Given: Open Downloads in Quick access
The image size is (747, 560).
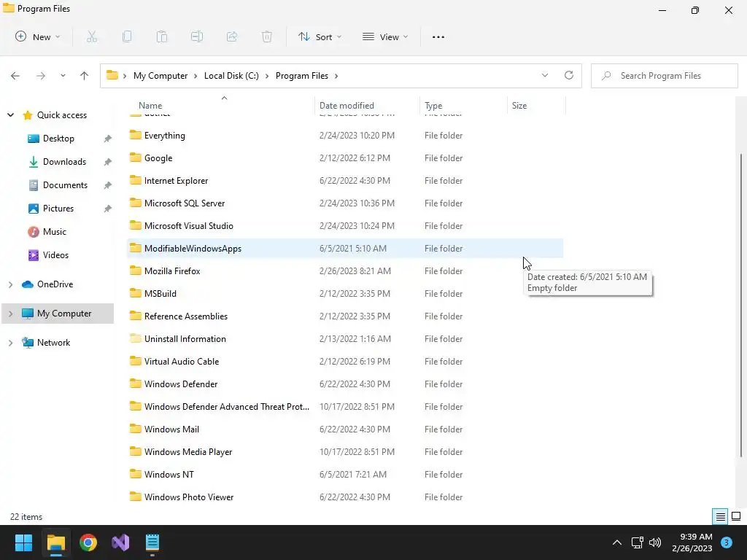Looking at the screenshot, I should [58, 162].
